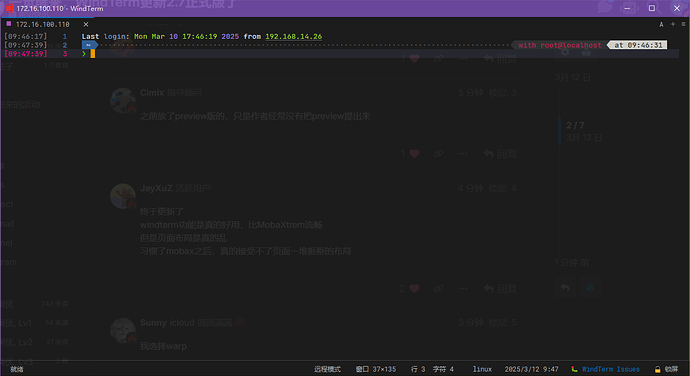Click the 'at 09:46:31' time prompt segment

click(638, 45)
